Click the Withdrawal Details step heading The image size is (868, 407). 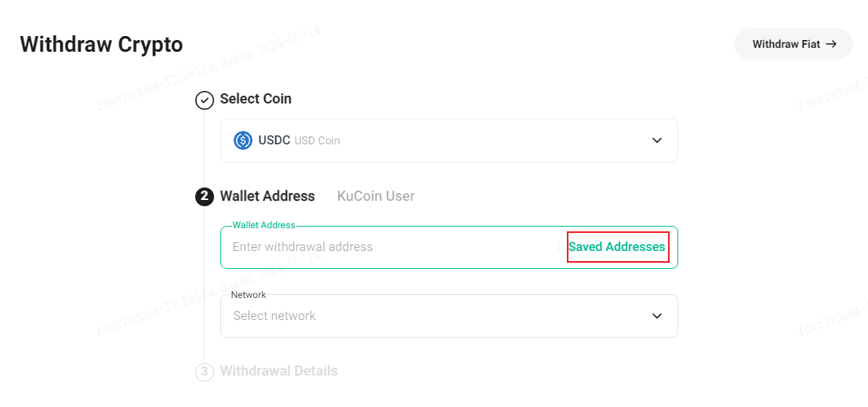point(279,370)
